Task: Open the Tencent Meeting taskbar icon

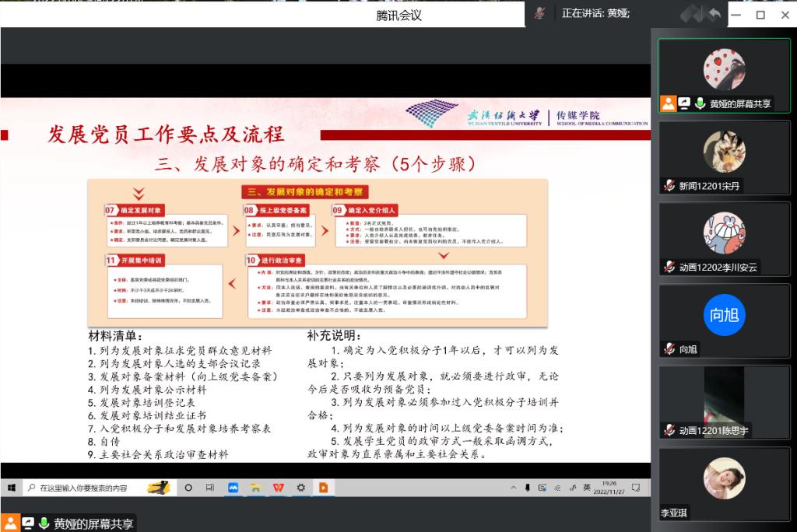Action: tap(233, 488)
